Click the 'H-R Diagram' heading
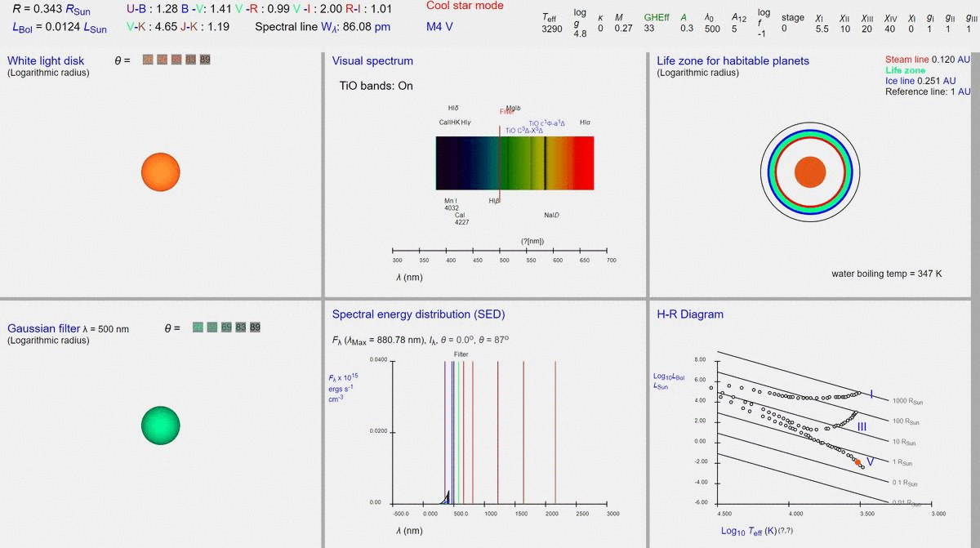Image resolution: width=980 pixels, height=548 pixels. [690, 314]
